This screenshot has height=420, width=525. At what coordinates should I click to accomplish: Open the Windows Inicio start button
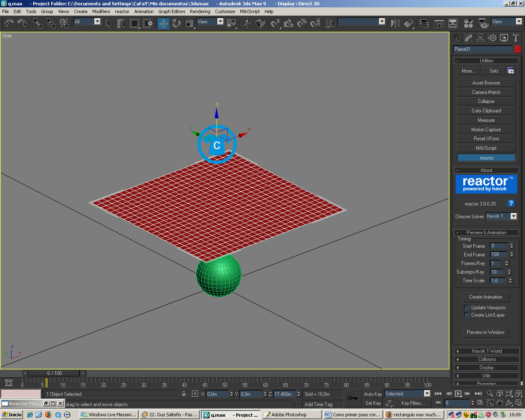(x=12, y=415)
